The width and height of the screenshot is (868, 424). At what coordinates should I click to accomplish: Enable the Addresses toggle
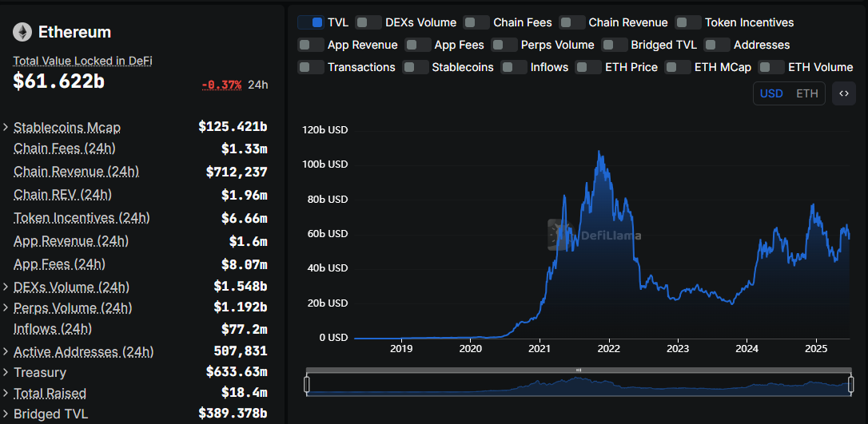[717, 45]
